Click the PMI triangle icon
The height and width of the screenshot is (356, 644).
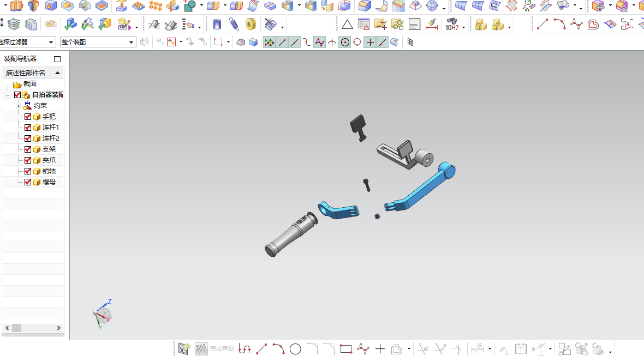tap(347, 25)
